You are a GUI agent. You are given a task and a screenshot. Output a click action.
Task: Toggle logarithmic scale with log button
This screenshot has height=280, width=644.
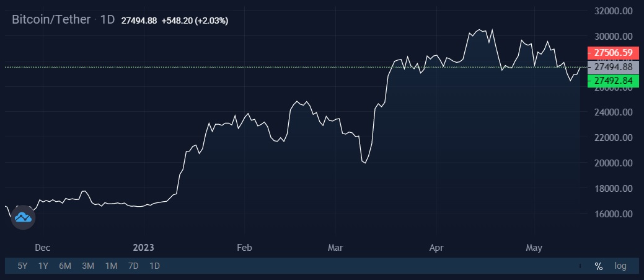tap(620, 266)
